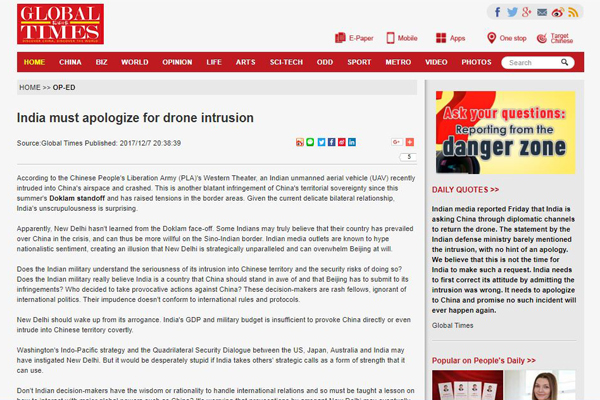Share article via the red Weibo-style share icon

tap(341, 142)
